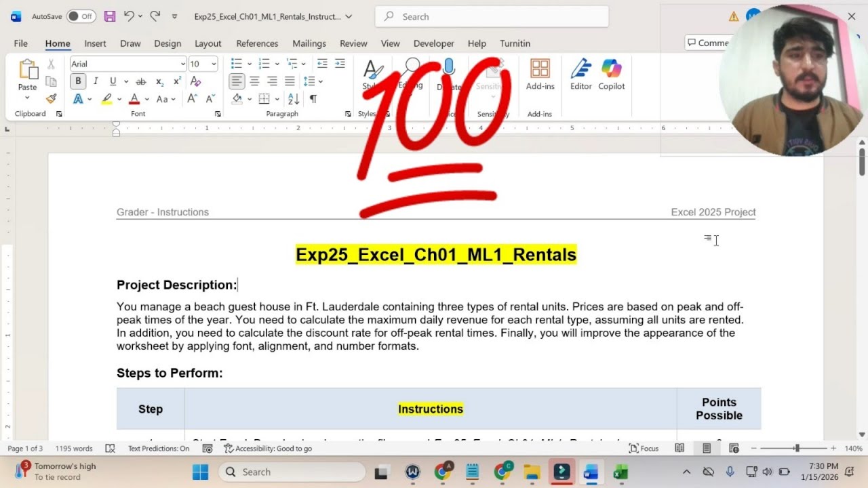Check spelling and proofing in status bar
The image size is (868, 488).
[x=111, y=449]
